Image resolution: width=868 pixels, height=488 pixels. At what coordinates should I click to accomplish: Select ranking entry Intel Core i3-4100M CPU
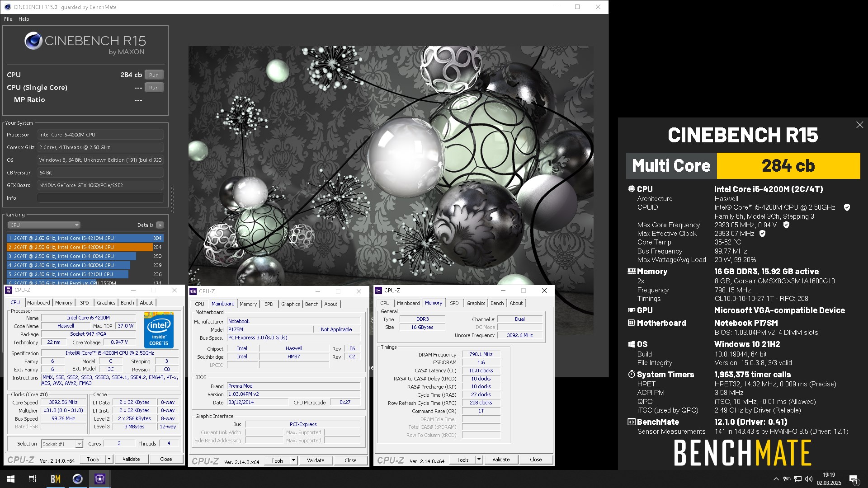85,256
